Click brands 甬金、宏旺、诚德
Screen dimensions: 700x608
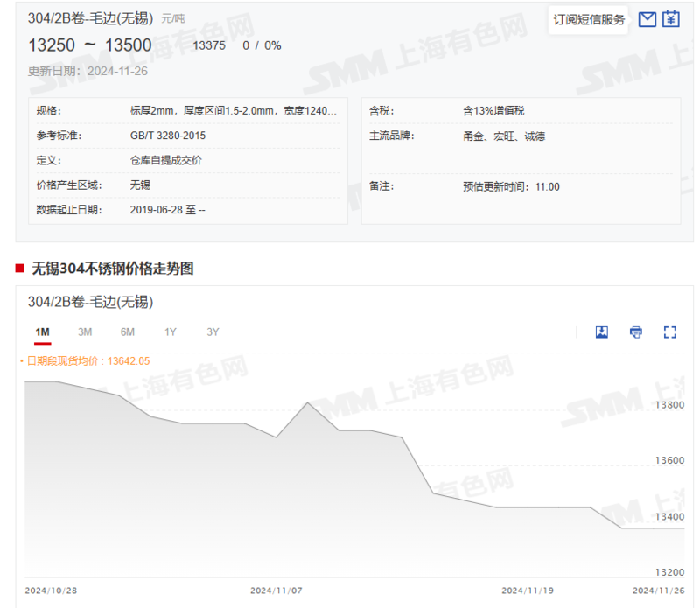504,136
